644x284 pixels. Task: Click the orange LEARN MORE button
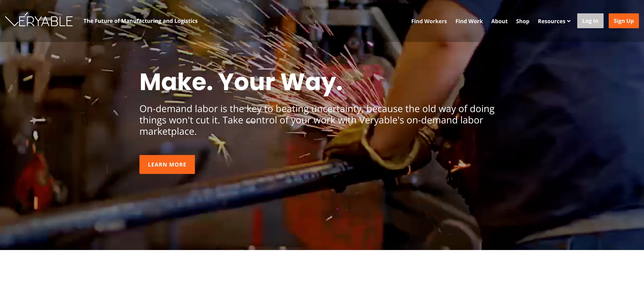click(x=167, y=164)
